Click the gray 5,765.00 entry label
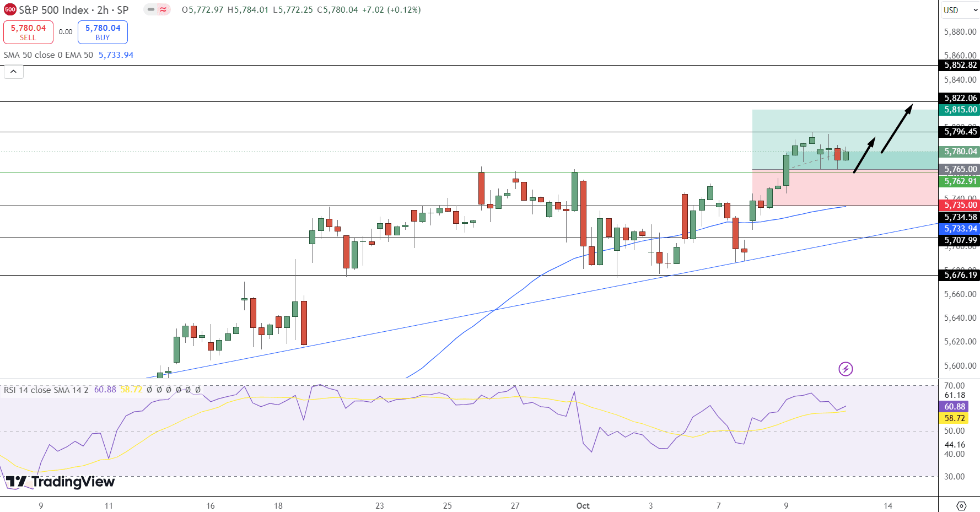Viewport: 980px width, 512px height. (959, 169)
